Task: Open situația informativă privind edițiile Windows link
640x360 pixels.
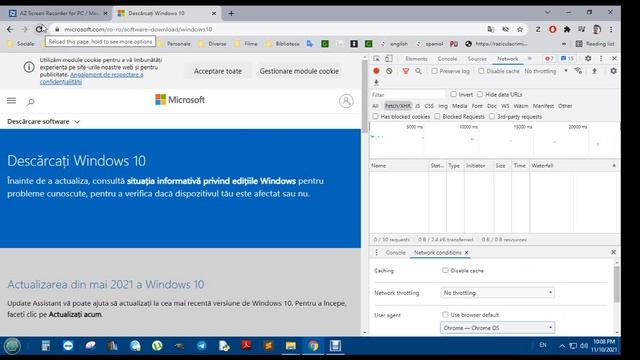Action: [211, 181]
